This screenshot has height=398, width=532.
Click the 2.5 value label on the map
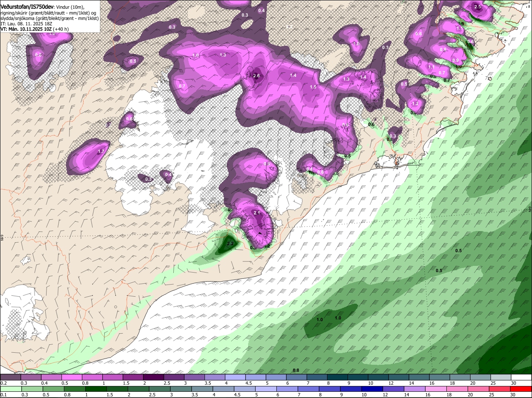478,7
